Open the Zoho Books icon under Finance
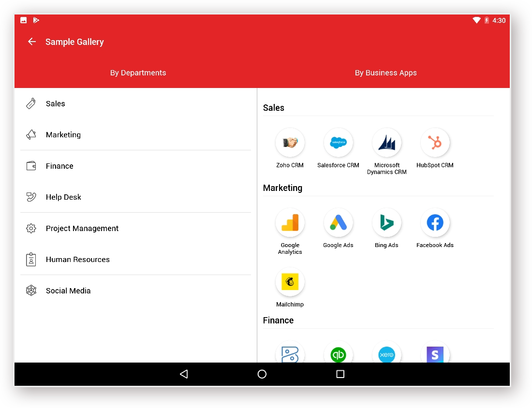532x408 pixels. click(290, 353)
